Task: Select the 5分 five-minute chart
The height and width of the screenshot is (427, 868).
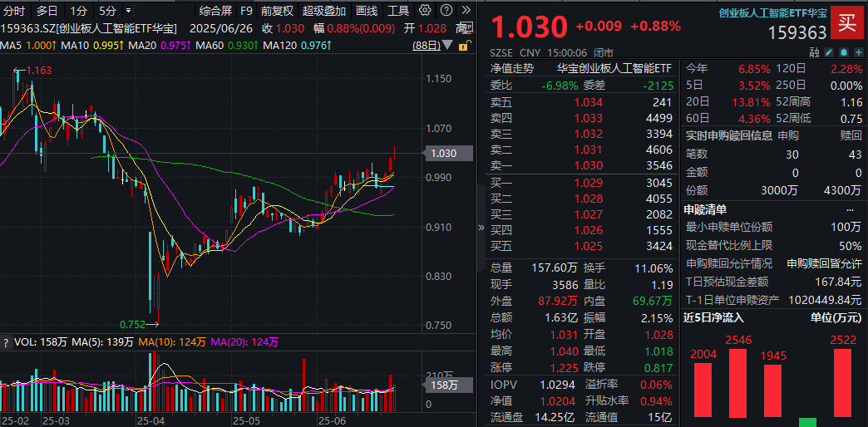Action: coord(108,11)
